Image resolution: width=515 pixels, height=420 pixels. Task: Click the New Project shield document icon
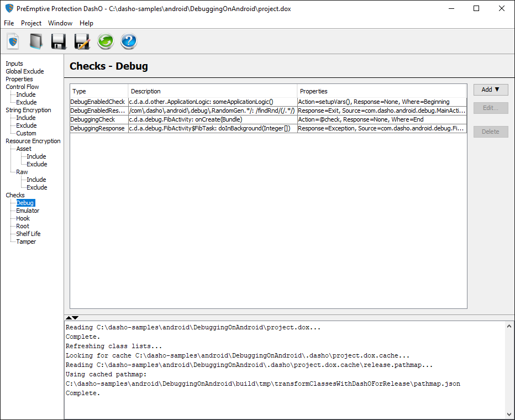[13, 41]
